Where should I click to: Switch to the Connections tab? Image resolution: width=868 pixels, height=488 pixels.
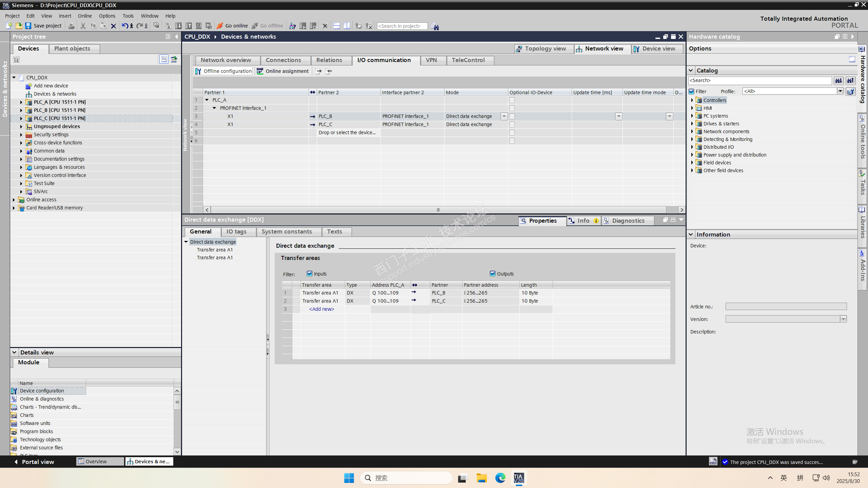[x=283, y=60]
